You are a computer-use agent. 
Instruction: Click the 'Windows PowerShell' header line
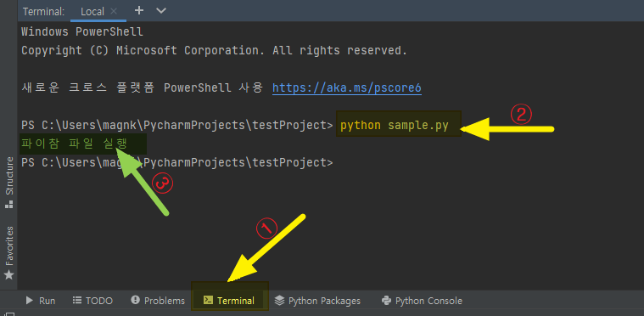(82, 31)
